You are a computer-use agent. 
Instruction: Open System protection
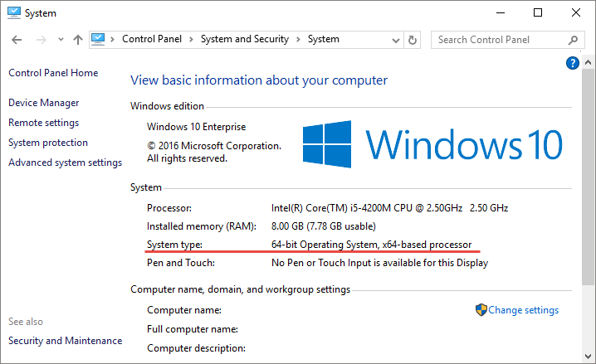click(48, 143)
